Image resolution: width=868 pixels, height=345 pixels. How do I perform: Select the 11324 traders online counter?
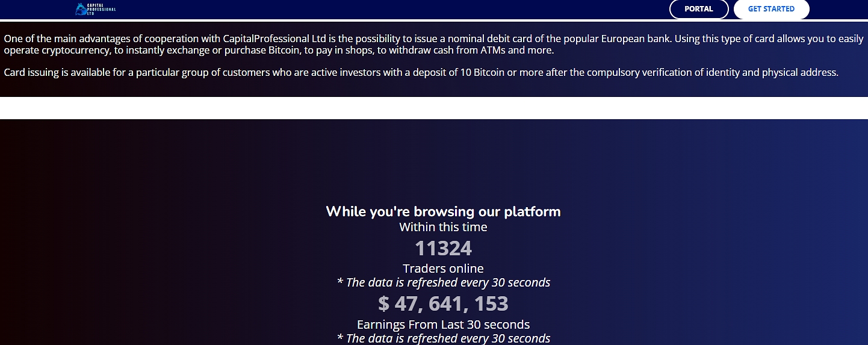tap(443, 248)
